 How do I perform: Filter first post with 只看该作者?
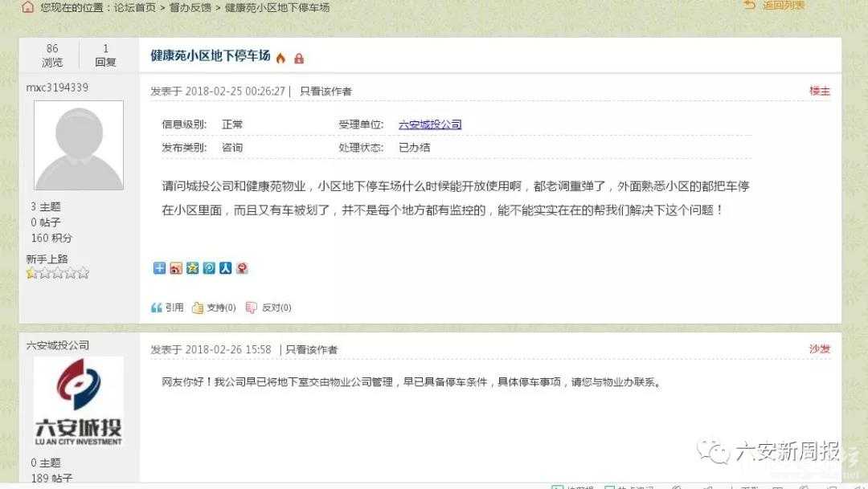click(x=325, y=92)
